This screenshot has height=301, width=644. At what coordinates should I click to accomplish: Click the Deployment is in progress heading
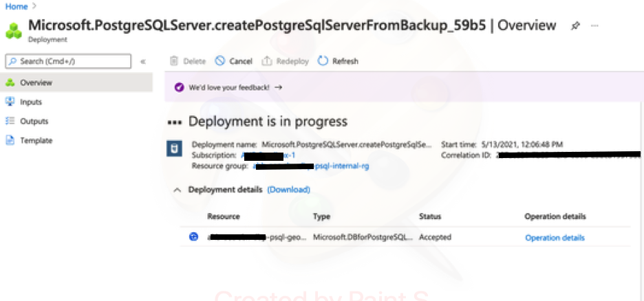(268, 122)
